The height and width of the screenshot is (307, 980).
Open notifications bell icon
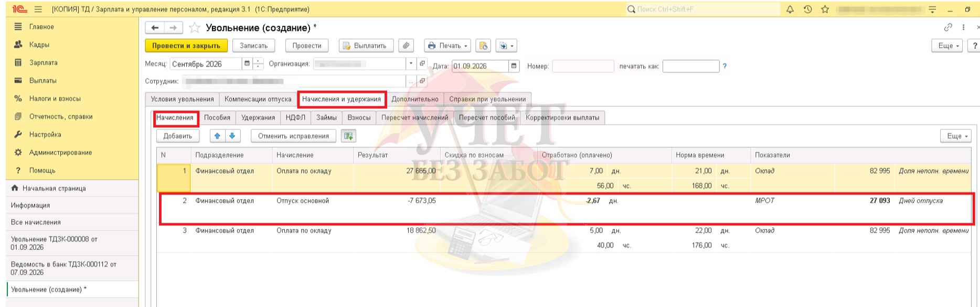791,9
